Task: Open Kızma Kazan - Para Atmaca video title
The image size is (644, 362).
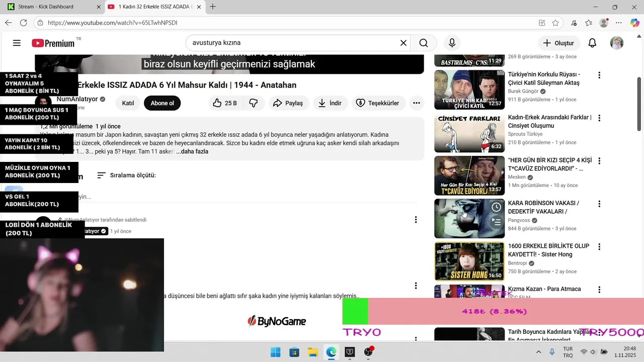Action: tap(544, 289)
